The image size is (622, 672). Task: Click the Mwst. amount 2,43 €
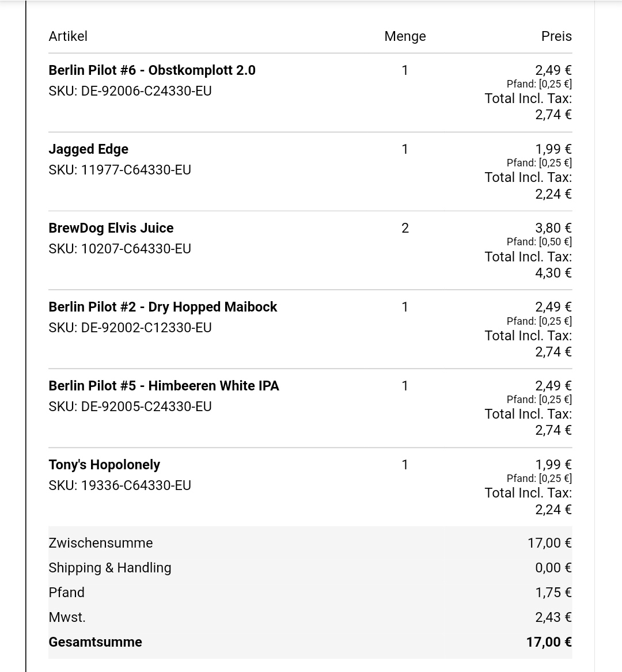(x=553, y=617)
